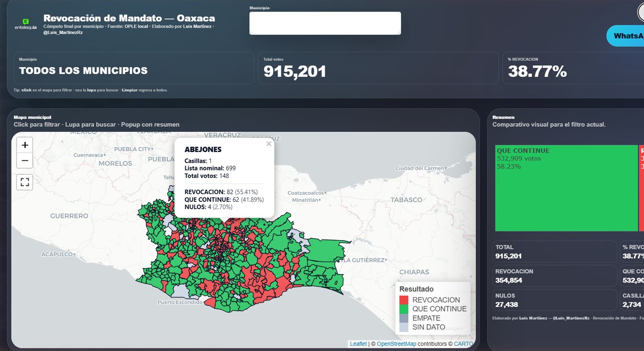
Task: Click the Resumen panel heading
Action: (503, 117)
